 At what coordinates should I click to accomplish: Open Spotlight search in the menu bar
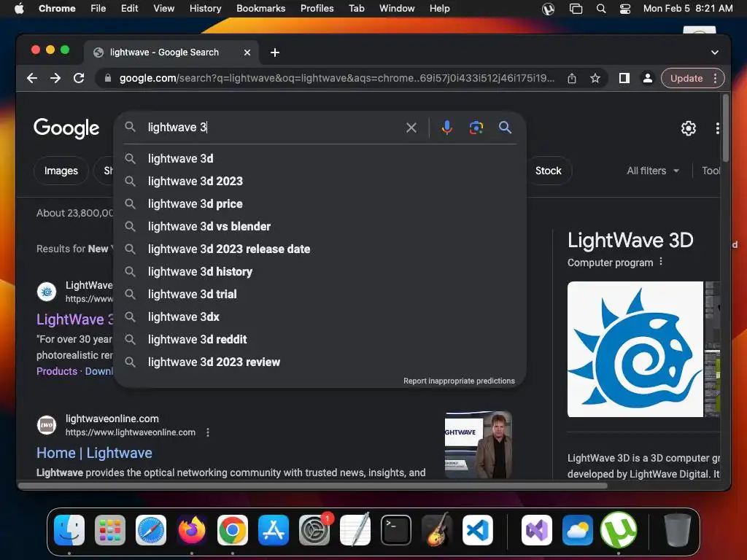coord(601,9)
